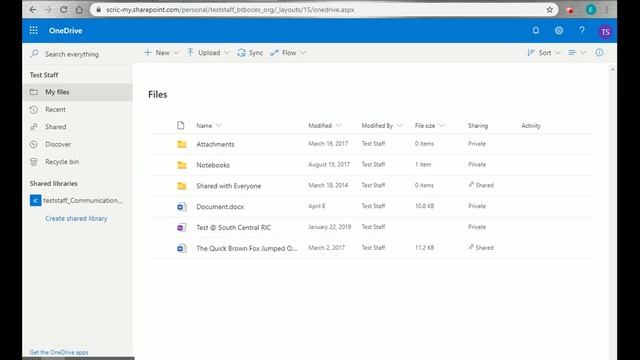Open the settings gear in OneDrive header
This screenshot has width=640, height=360.
559,30
